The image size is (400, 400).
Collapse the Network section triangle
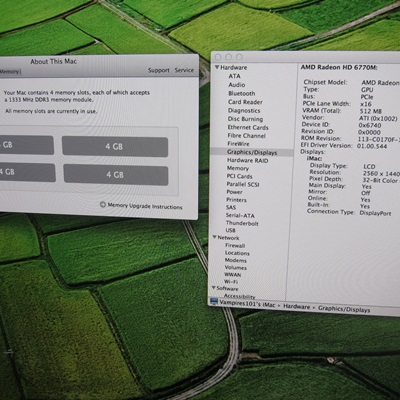click(x=215, y=237)
